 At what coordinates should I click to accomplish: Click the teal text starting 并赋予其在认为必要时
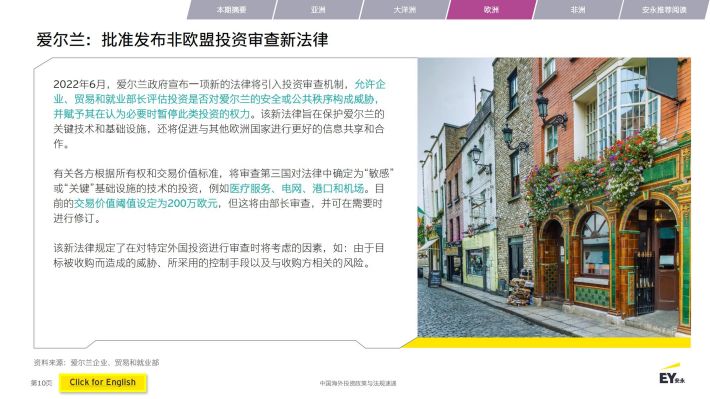[152, 114]
